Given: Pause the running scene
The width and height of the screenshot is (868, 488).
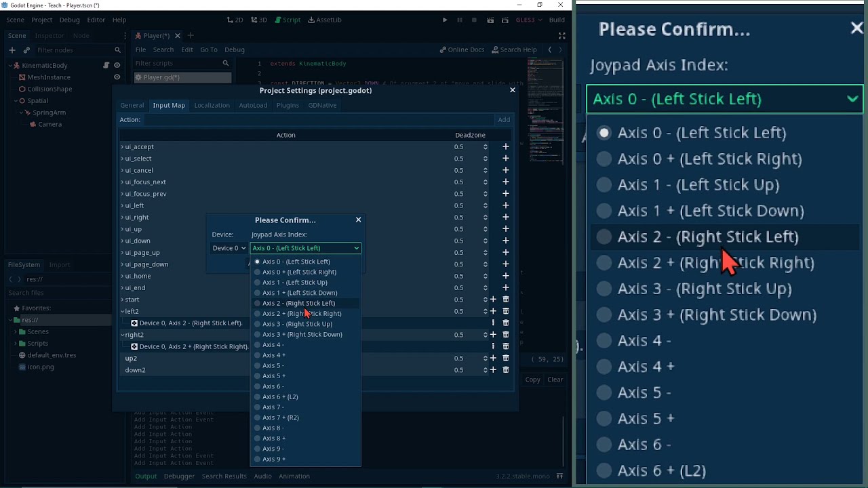Looking at the screenshot, I should 460,20.
